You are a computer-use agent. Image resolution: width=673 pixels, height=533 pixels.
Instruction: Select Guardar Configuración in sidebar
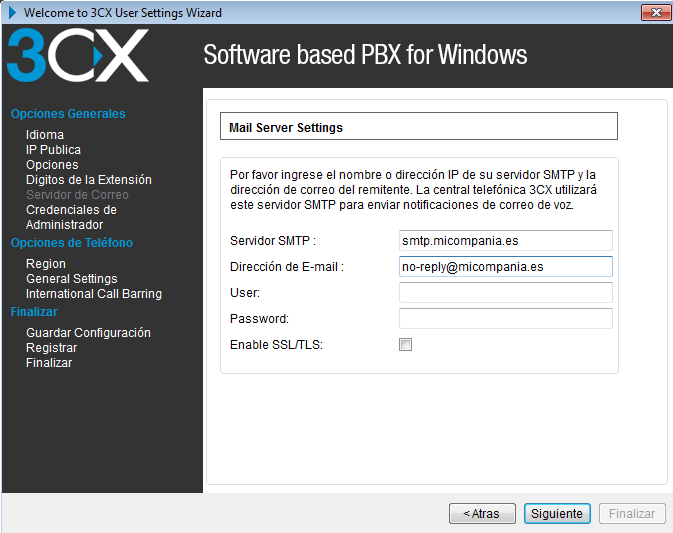coord(88,333)
